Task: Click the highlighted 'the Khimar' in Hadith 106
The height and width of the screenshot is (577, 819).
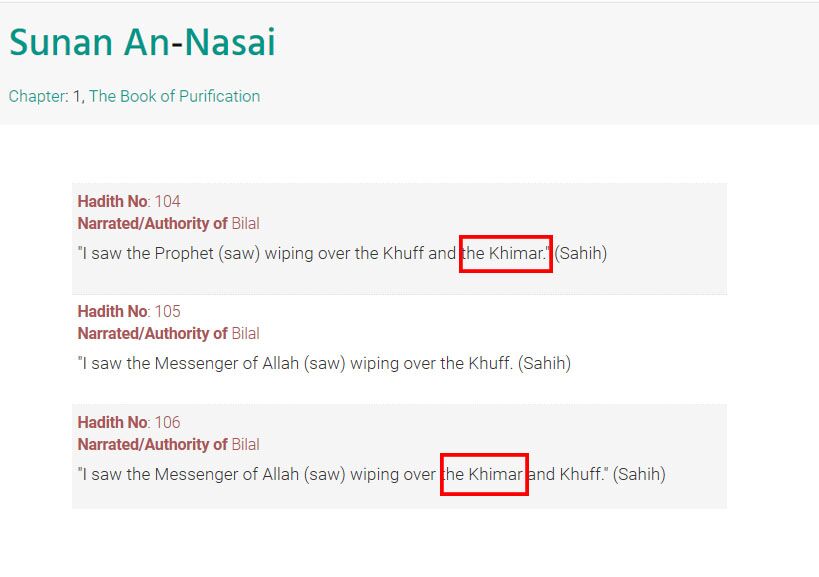Action: (484, 474)
